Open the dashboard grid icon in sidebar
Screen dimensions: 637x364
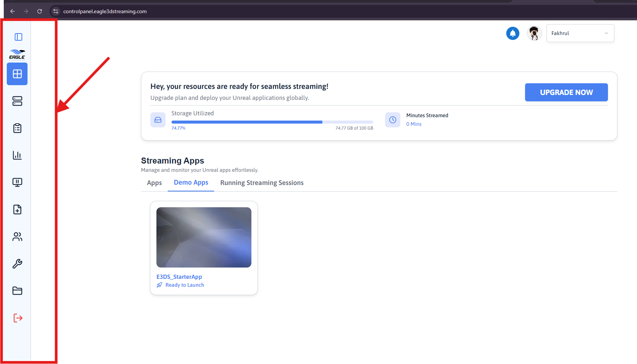coord(17,74)
